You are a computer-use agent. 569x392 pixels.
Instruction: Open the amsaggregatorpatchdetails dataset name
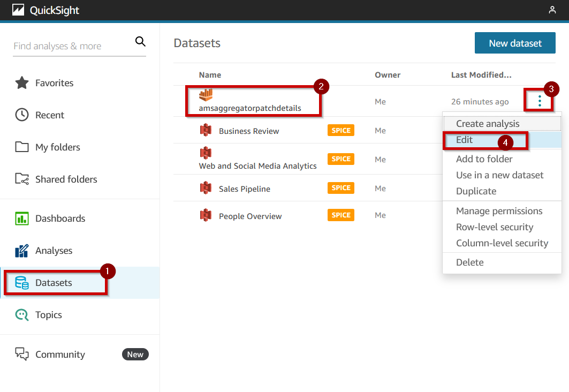(x=249, y=108)
